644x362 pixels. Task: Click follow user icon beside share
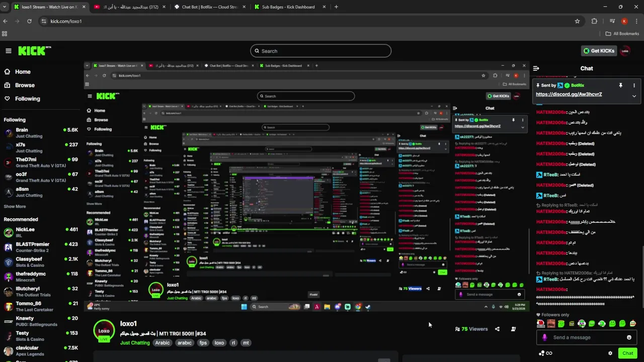[513, 329]
